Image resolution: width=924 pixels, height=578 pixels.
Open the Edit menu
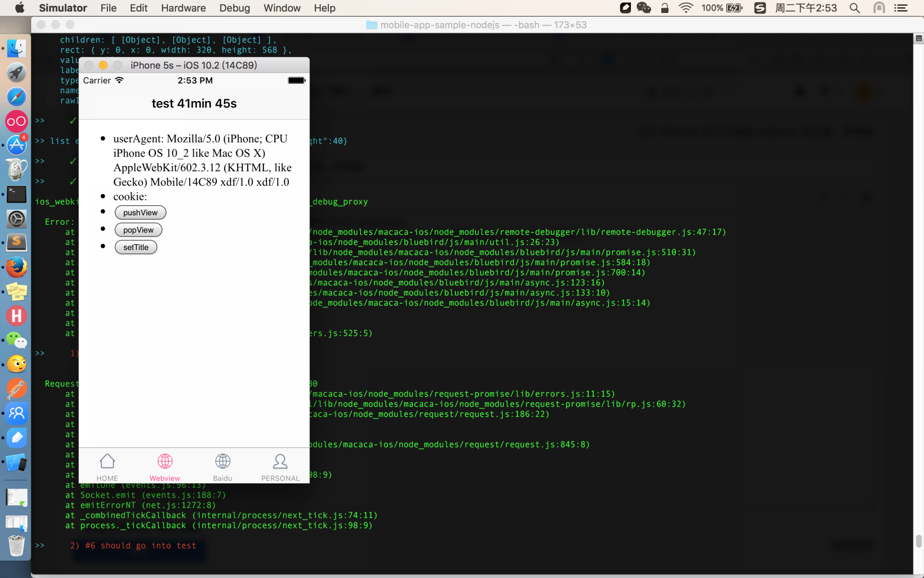139,8
